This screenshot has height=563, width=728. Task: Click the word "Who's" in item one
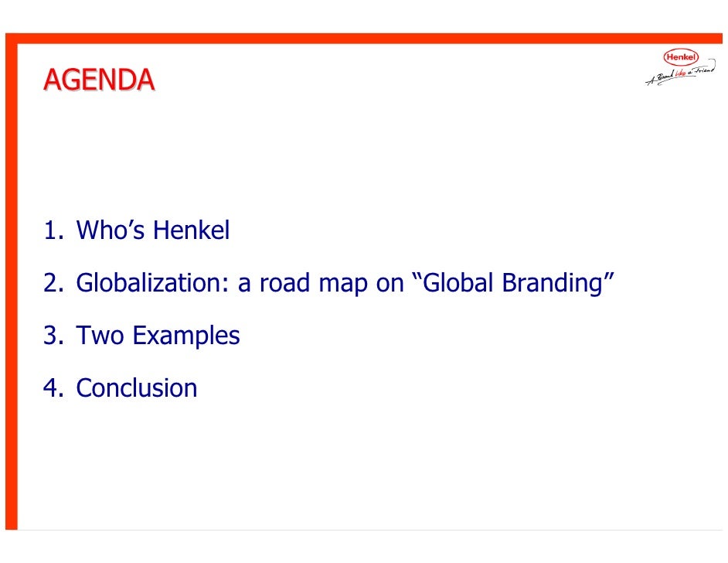[x=111, y=230]
